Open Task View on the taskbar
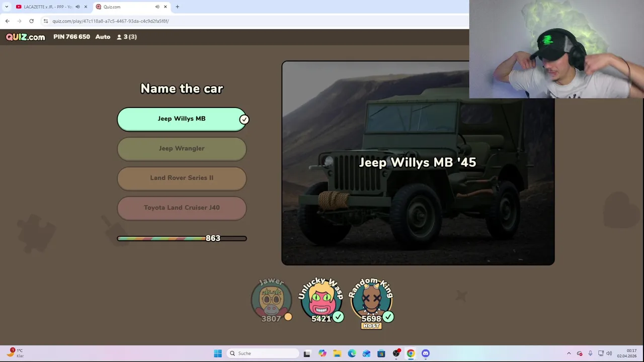Viewport: 644px width, 362px height. pos(307,353)
